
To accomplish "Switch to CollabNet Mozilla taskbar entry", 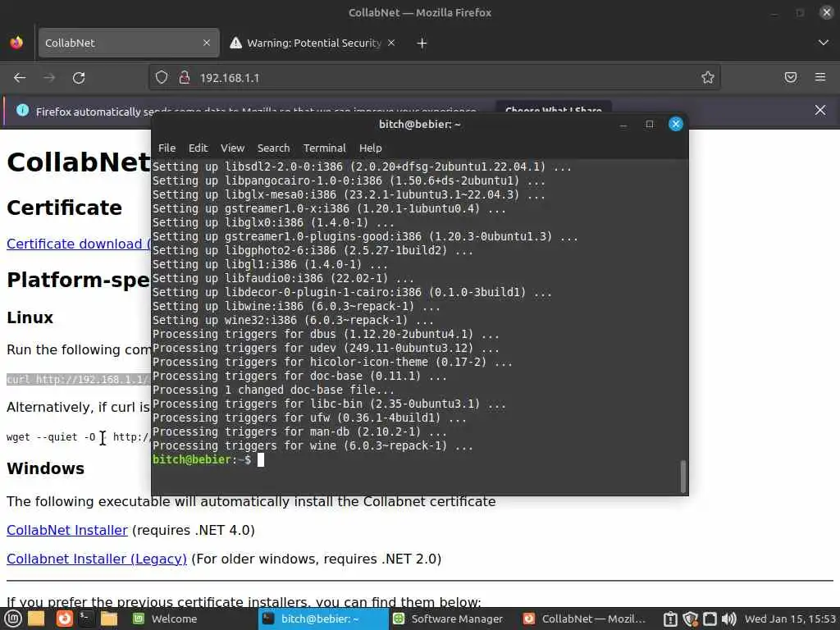I will [584, 619].
